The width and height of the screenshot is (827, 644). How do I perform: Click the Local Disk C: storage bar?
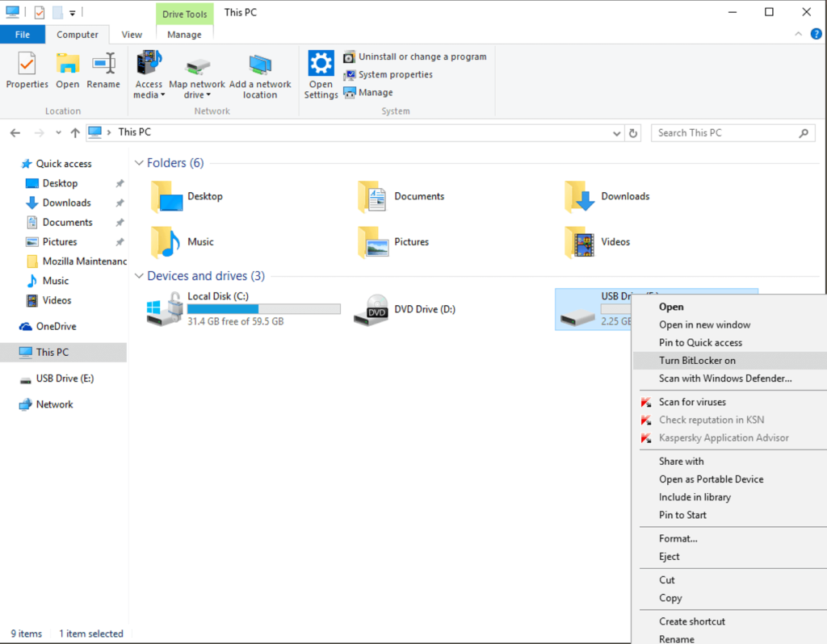[x=267, y=307]
